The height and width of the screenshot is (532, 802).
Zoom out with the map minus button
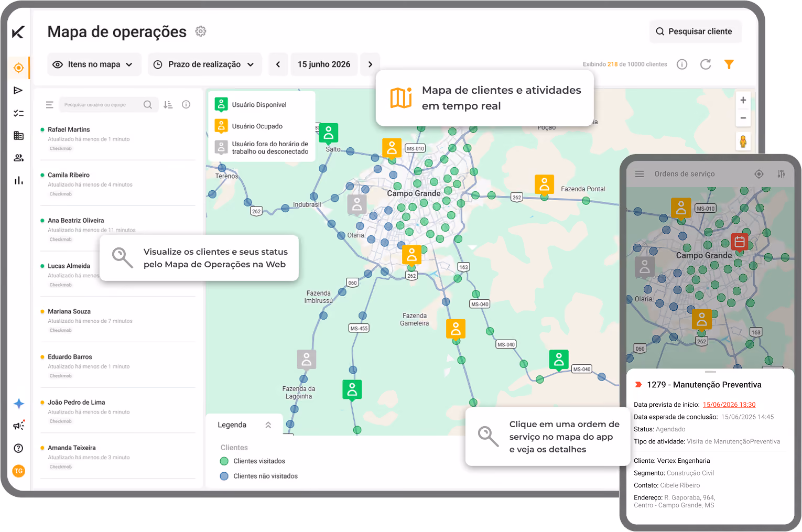[x=743, y=118]
